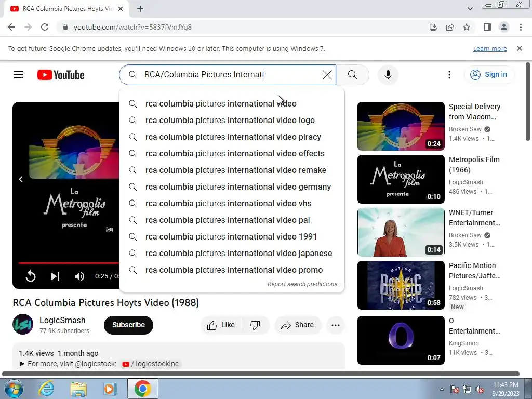Screen dimensions: 532x399
Task: Mute the video with the speaker icon
Action: (x=79, y=276)
